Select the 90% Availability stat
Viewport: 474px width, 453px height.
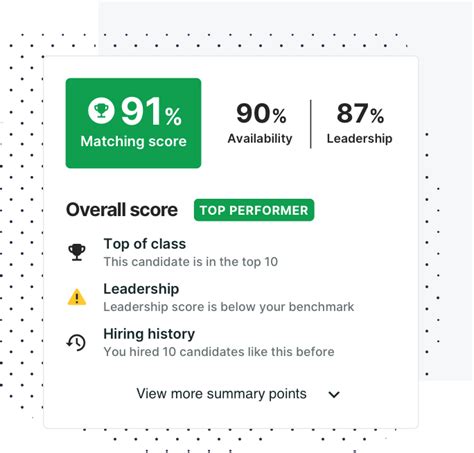[x=260, y=123]
